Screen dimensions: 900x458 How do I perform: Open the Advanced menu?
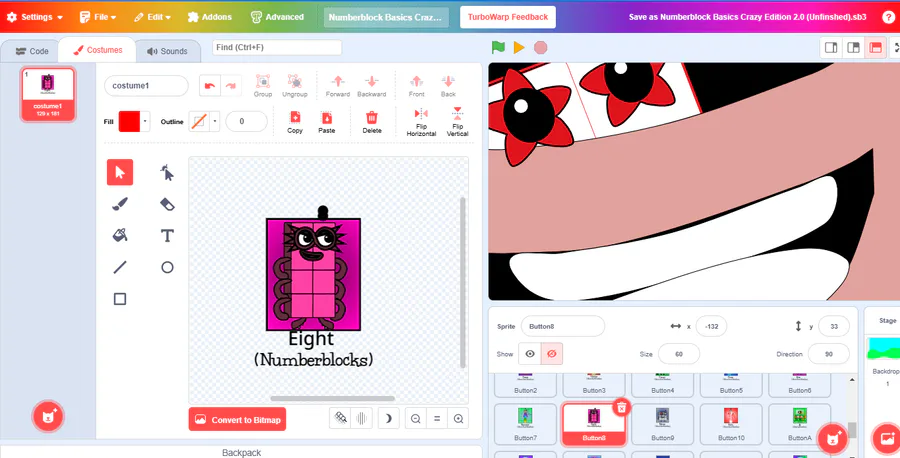coord(278,17)
